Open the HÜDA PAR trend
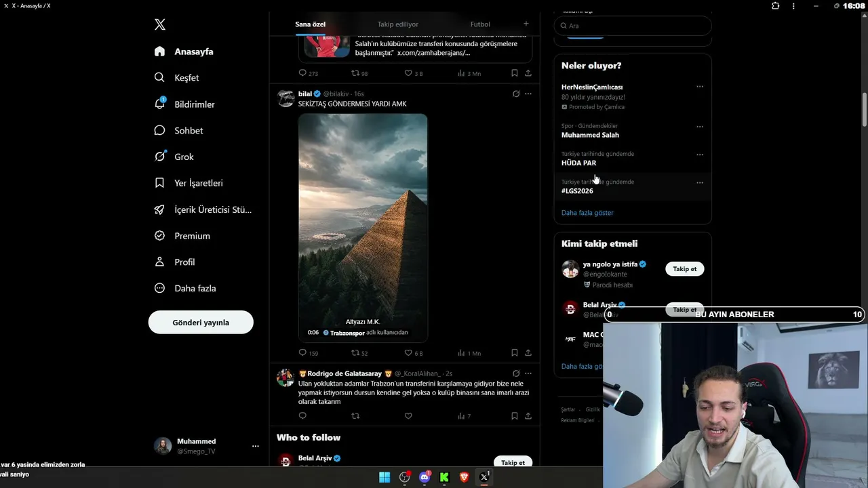Screen dimensions: 868x488 coord(633,159)
